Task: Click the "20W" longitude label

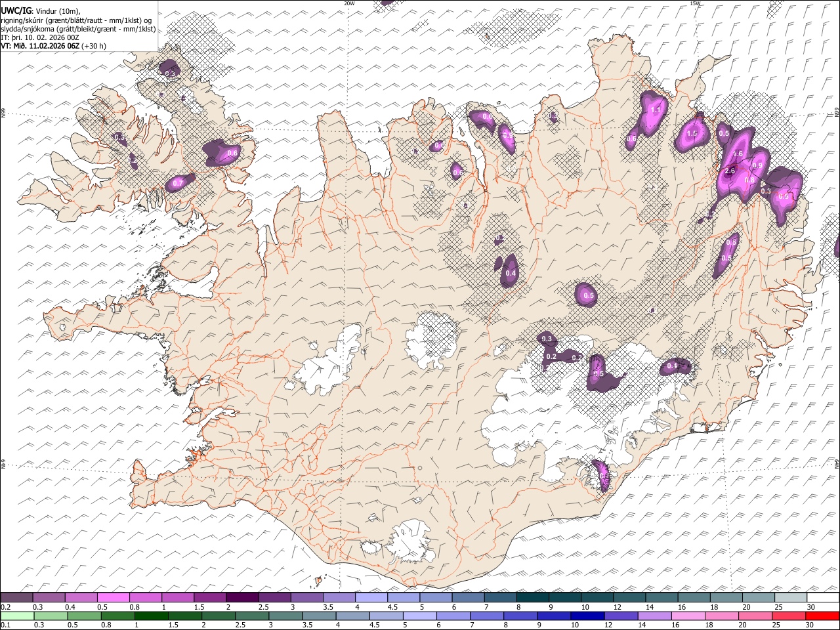Action: [349, 3]
